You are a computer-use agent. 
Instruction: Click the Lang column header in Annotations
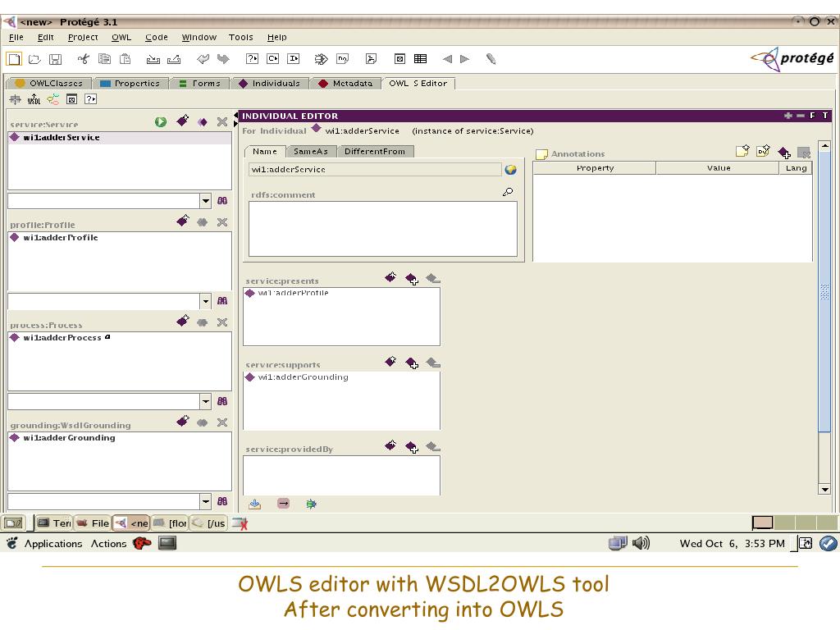click(x=796, y=168)
